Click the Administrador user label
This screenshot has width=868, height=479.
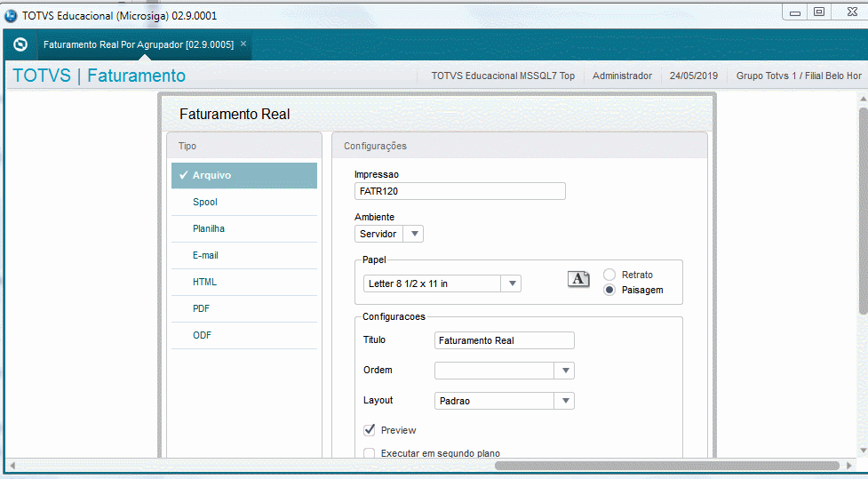click(x=622, y=76)
